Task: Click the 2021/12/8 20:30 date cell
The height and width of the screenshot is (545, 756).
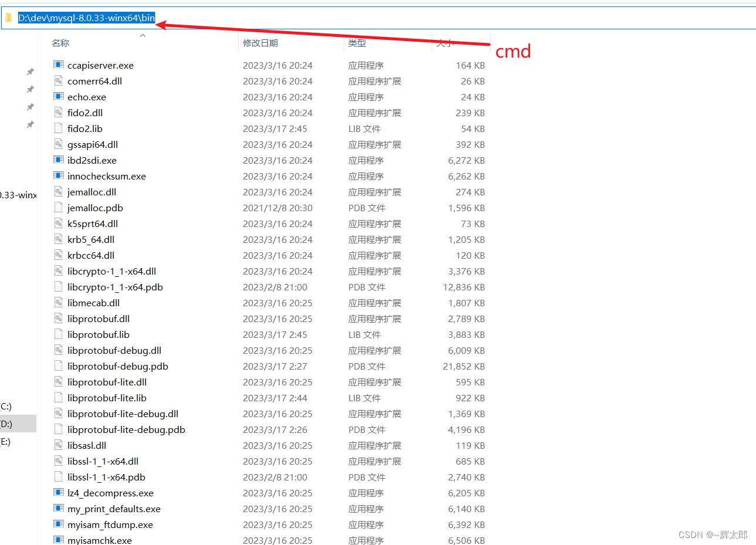Action: 277,208
